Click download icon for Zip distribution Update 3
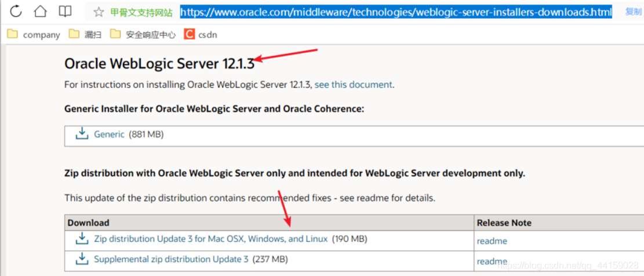This screenshot has width=644, height=276. (x=82, y=238)
